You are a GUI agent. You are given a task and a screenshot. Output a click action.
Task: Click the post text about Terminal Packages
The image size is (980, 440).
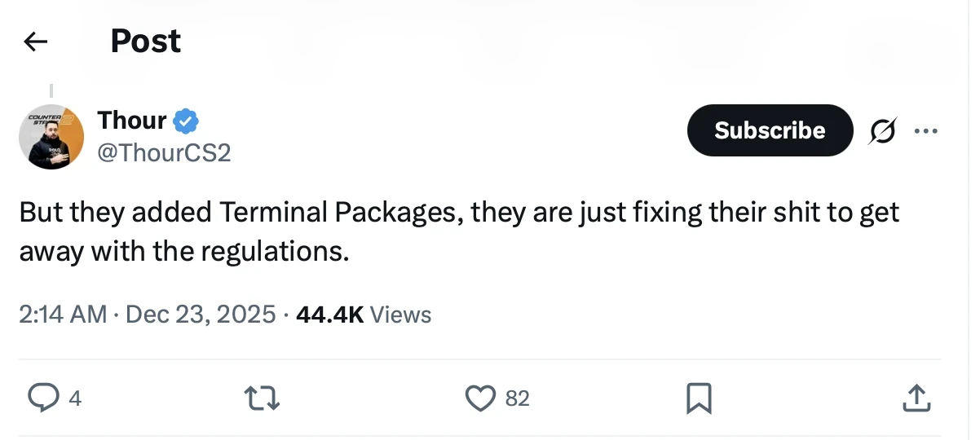click(458, 231)
